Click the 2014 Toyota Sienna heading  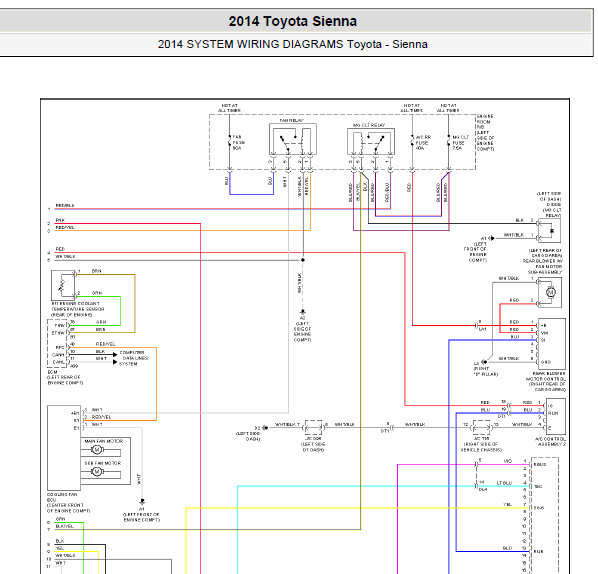(x=293, y=21)
